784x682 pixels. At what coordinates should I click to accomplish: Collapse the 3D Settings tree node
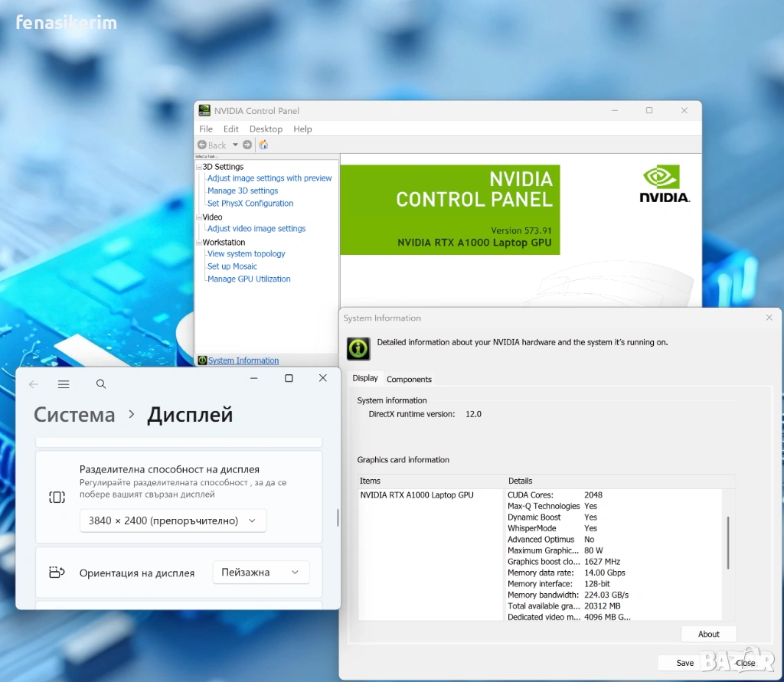[x=198, y=167]
